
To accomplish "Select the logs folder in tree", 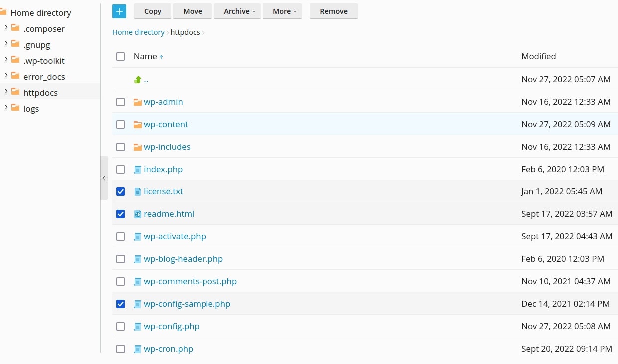I will pyautogui.click(x=31, y=109).
